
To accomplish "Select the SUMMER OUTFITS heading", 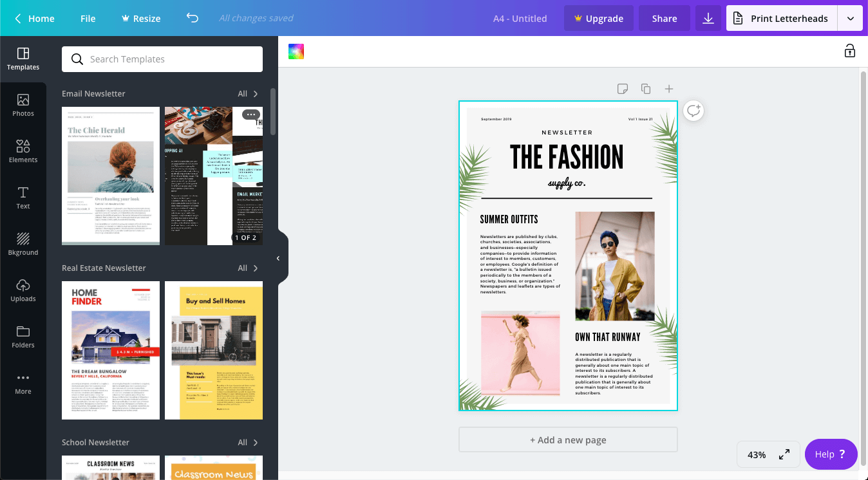I will pos(509,219).
